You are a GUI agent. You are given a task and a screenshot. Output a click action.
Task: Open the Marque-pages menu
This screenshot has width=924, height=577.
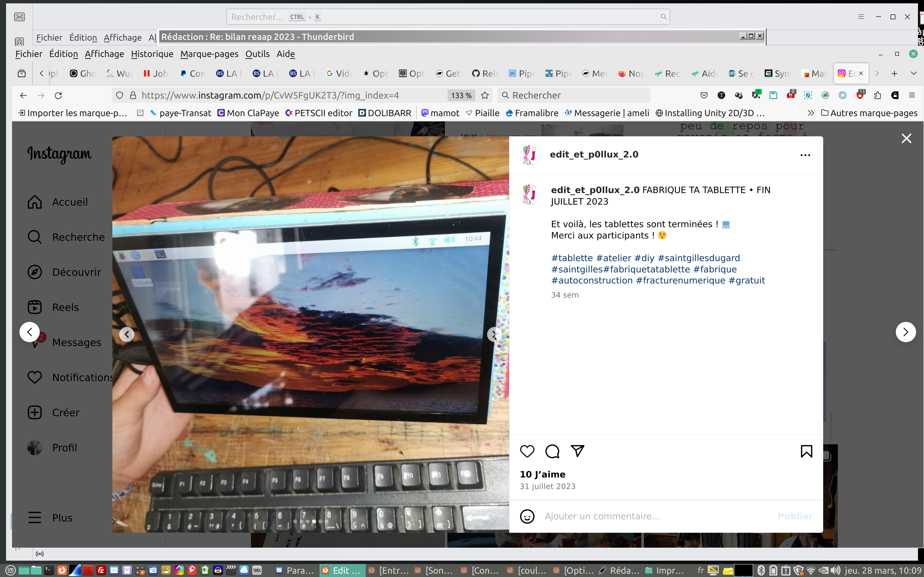click(x=209, y=54)
